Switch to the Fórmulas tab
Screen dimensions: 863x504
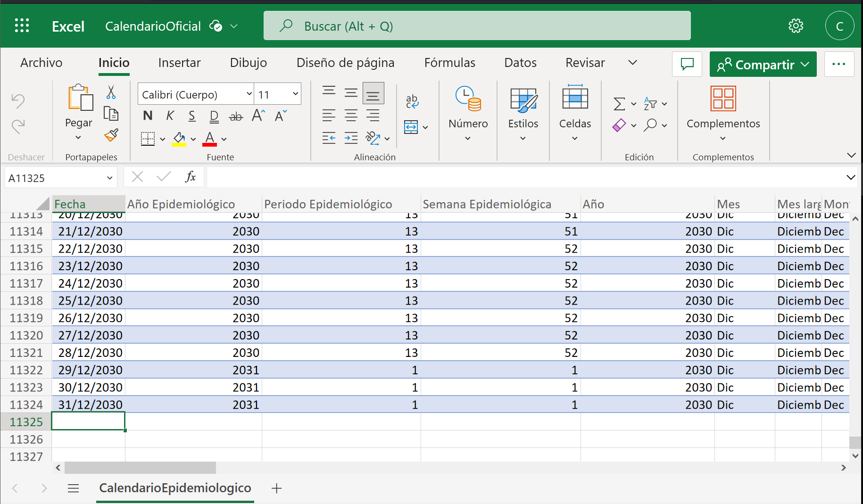450,63
